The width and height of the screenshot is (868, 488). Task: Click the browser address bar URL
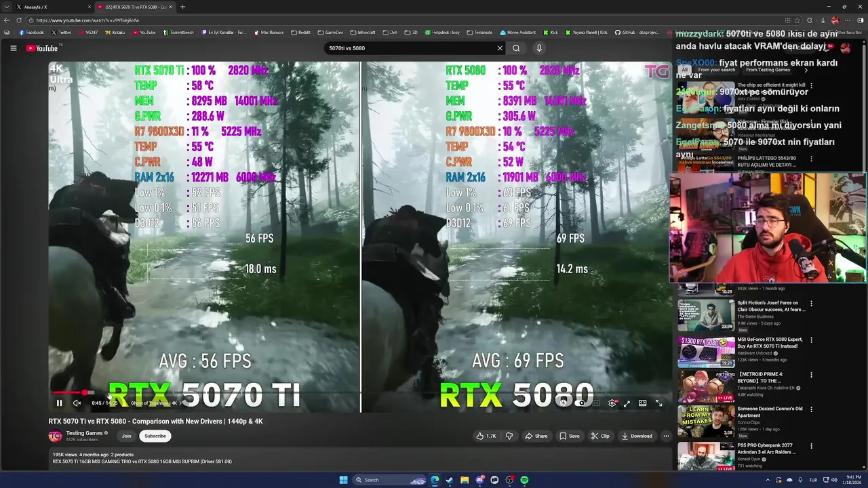point(88,20)
